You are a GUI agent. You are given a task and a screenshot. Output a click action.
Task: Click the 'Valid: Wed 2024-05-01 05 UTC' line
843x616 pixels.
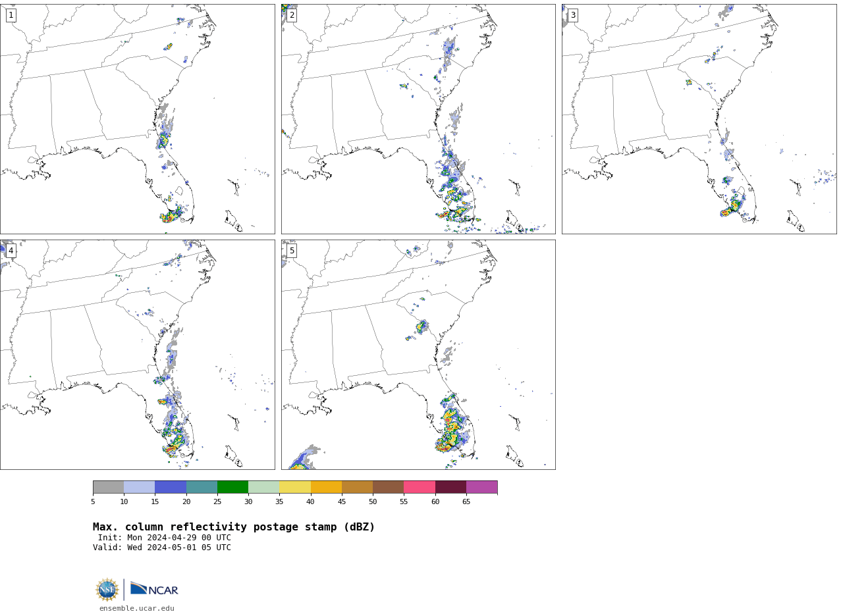162,548
